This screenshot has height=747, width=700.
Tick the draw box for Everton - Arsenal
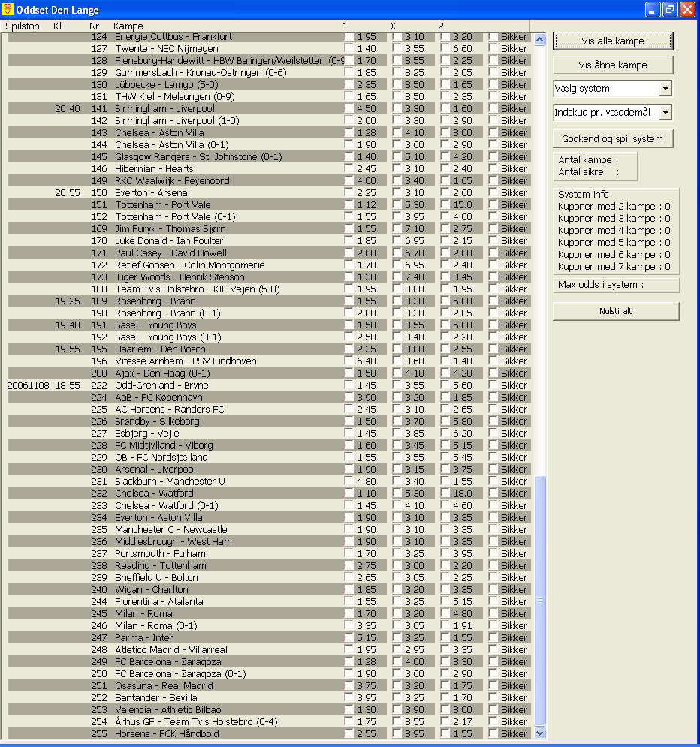(397, 192)
